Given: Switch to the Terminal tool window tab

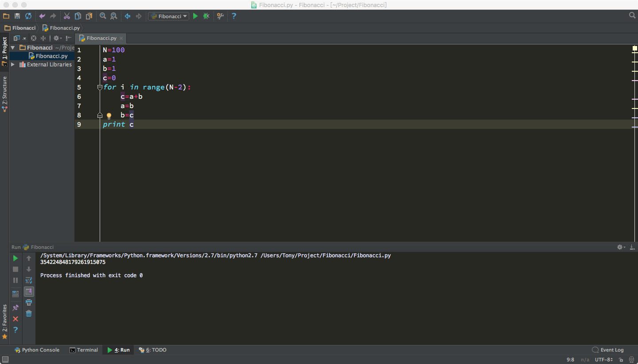Looking at the screenshot, I should click(x=84, y=350).
